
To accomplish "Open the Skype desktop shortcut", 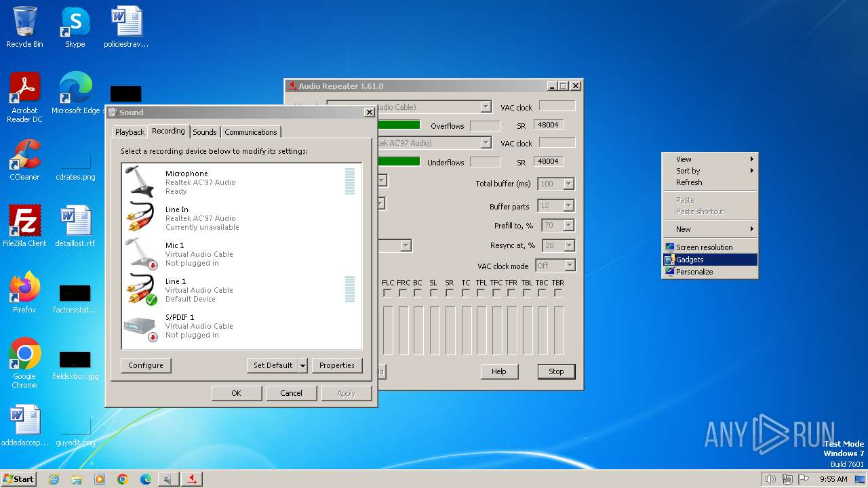I will pyautogui.click(x=75, y=27).
